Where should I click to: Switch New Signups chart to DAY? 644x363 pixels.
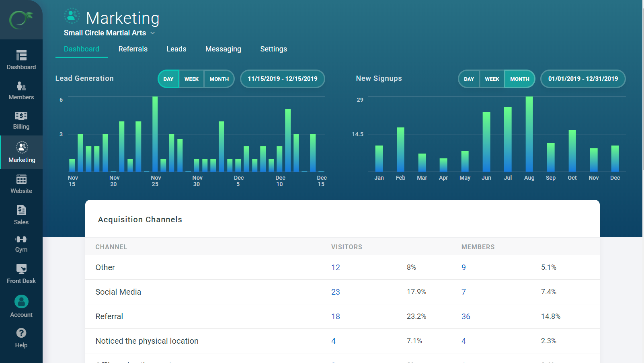pyautogui.click(x=469, y=79)
